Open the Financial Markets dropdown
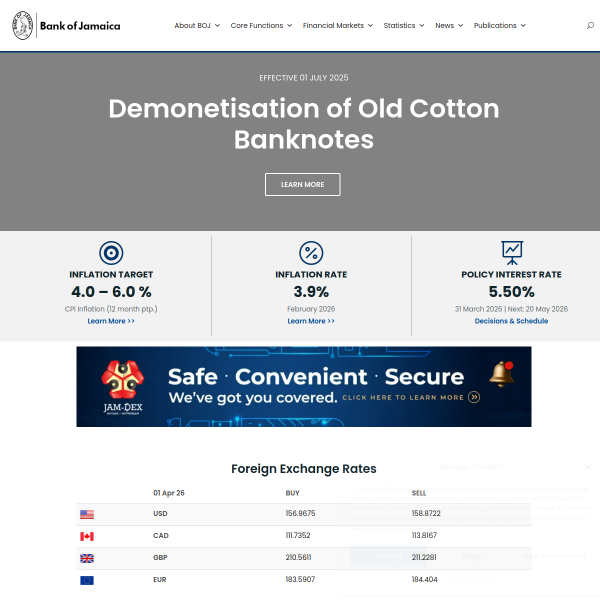Screen dimensions: 600x600 (x=338, y=26)
